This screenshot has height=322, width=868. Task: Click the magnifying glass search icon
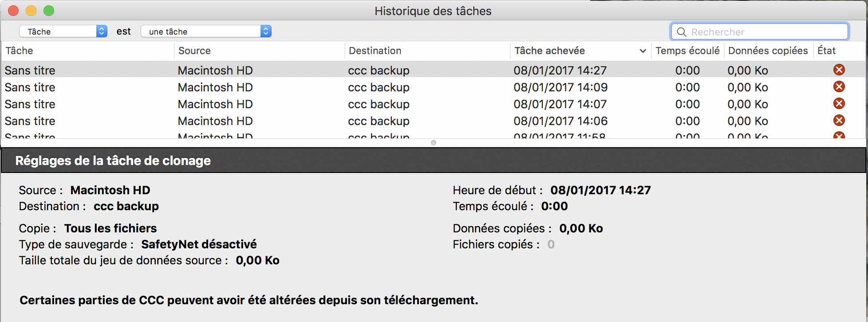[x=682, y=32]
